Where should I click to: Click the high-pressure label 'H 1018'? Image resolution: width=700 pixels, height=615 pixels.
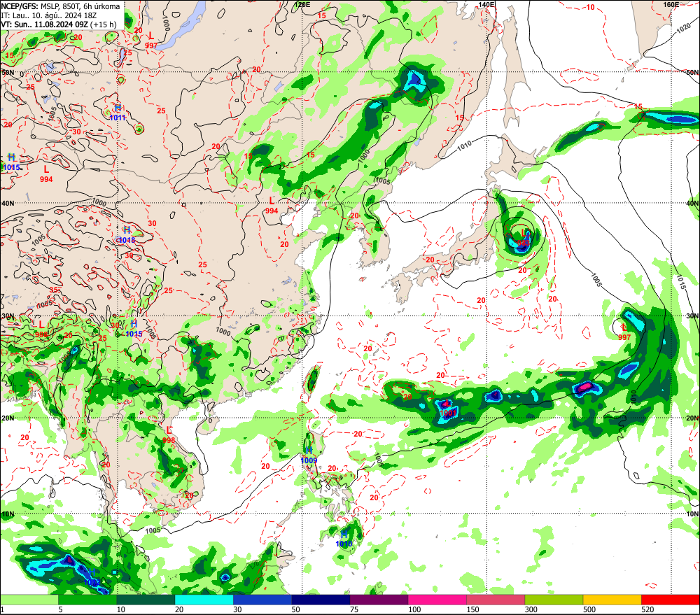click(127, 235)
